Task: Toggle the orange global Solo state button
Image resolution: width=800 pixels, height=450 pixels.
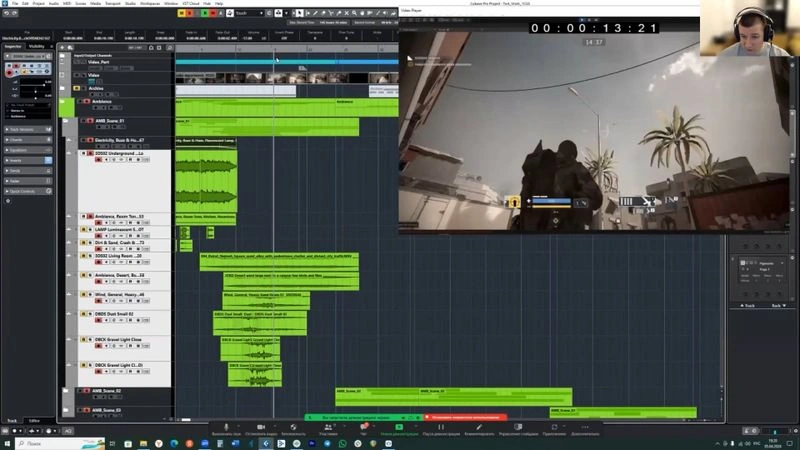Action: point(189,13)
